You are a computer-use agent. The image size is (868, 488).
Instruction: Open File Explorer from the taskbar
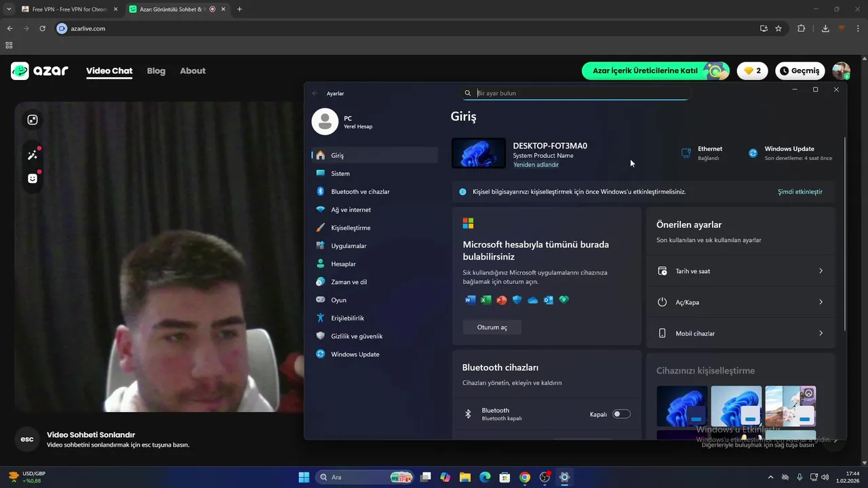(x=465, y=477)
